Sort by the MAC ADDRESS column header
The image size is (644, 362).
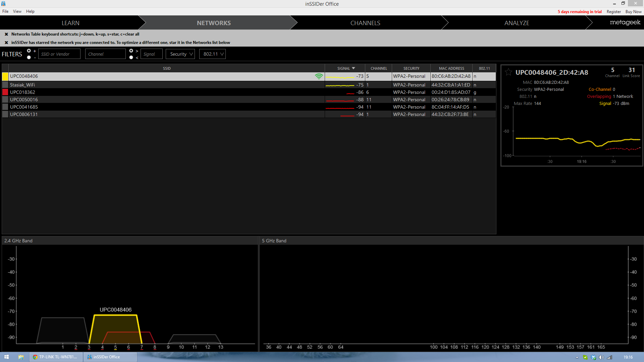451,68
